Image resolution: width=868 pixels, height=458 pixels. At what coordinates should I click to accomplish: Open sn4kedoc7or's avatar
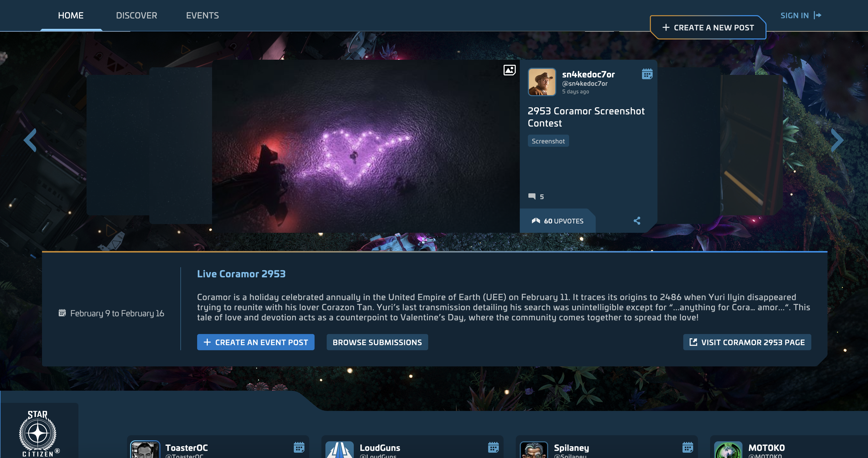[x=542, y=82]
